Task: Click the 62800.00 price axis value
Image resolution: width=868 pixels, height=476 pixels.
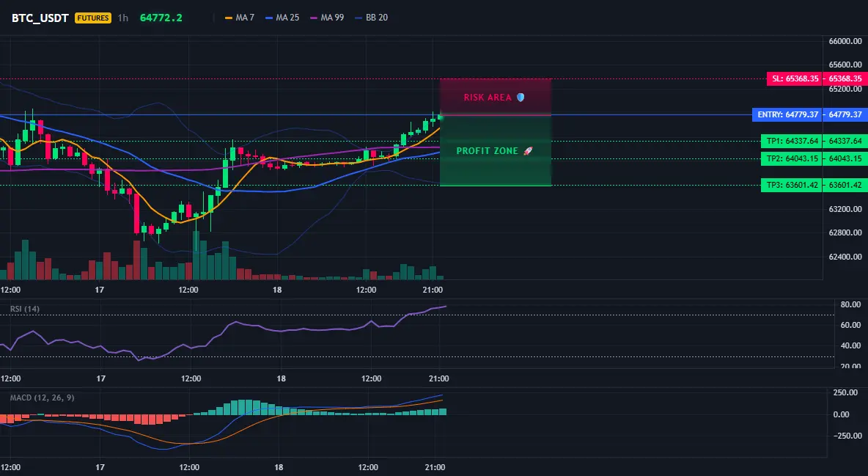Action: click(845, 232)
